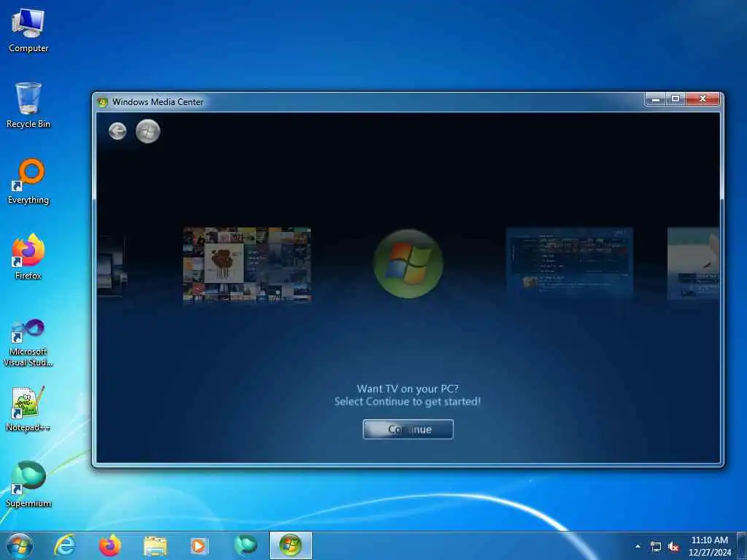Select the TV guide listing thumbnail
Screen dimensions: 747x560
click(x=569, y=262)
